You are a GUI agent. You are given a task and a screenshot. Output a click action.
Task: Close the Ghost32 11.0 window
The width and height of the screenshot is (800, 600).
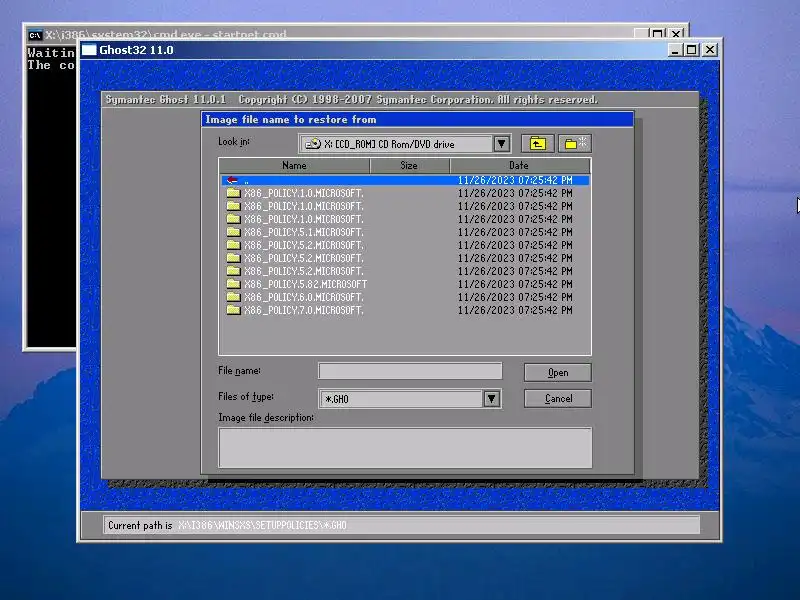[710, 50]
